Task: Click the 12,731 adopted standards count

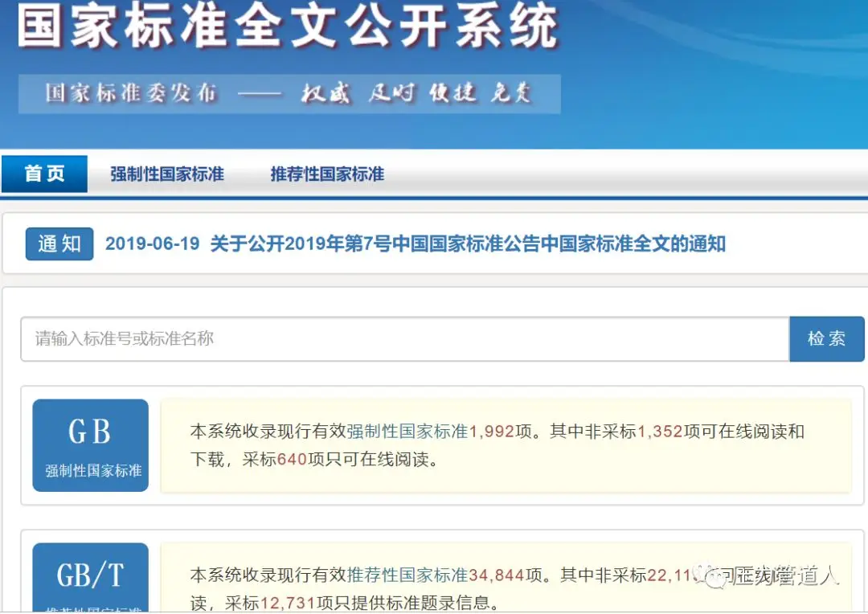Action: pyautogui.click(x=288, y=603)
